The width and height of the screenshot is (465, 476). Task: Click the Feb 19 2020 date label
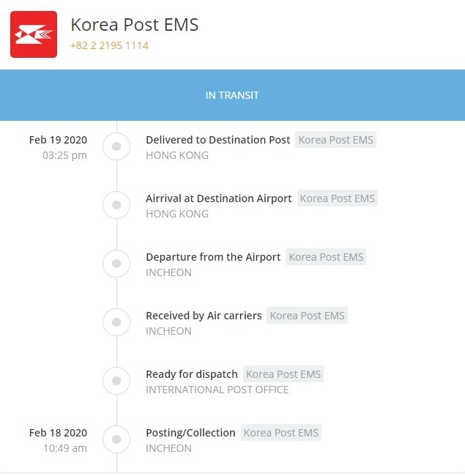(58, 140)
